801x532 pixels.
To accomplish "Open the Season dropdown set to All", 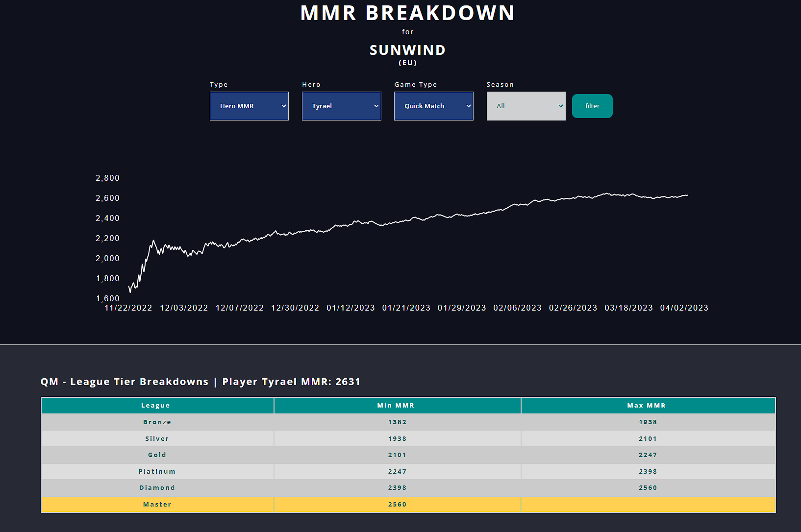I will (526, 106).
